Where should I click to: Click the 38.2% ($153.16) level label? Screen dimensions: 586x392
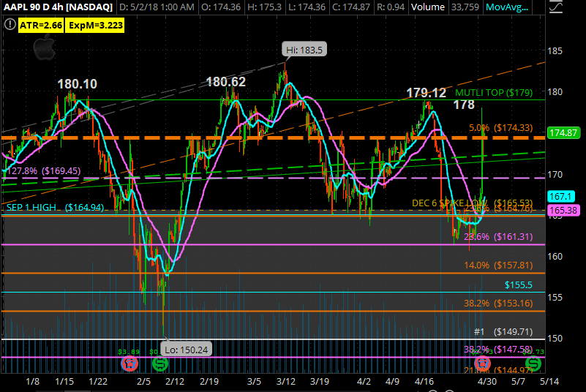point(498,303)
